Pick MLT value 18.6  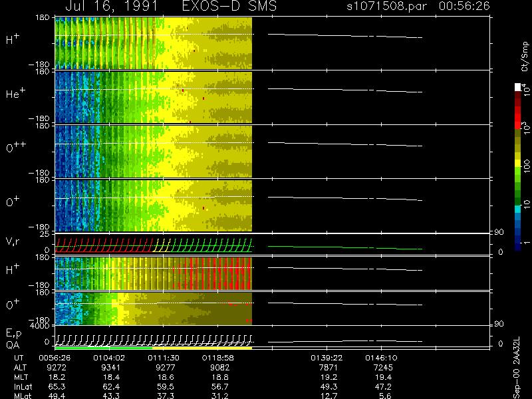(x=166, y=377)
